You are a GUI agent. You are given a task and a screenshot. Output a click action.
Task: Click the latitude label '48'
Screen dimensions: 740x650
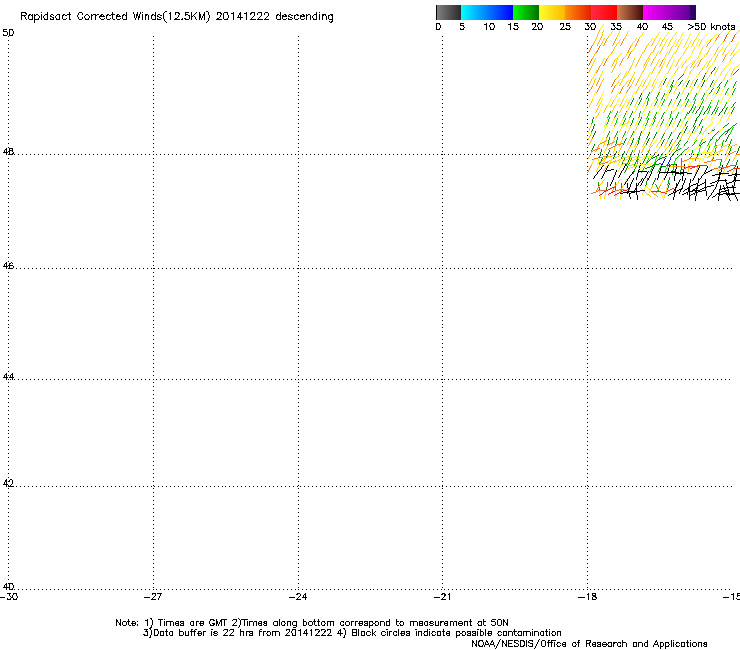click(8, 152)
